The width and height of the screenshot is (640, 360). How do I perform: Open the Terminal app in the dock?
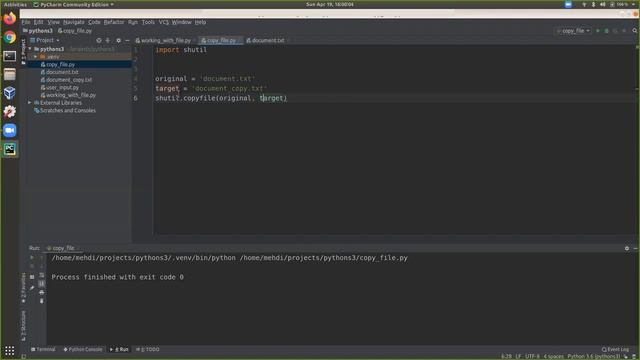[x=10, y=56]
